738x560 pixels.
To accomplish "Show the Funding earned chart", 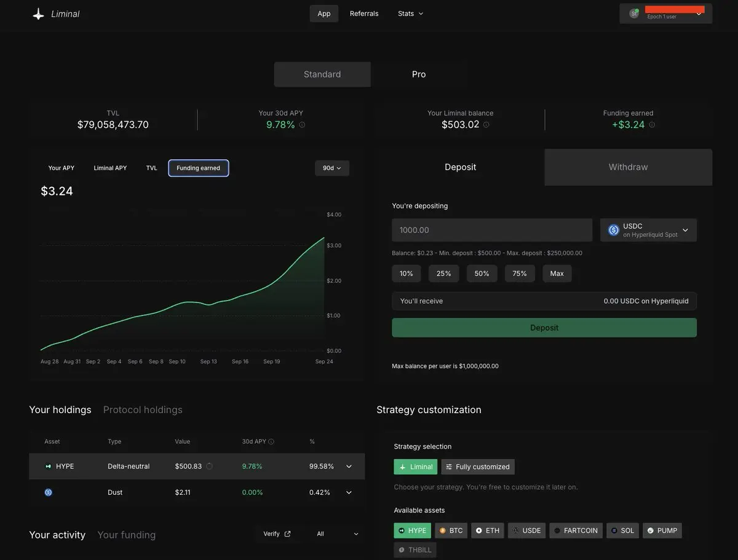I will point(198,168).
